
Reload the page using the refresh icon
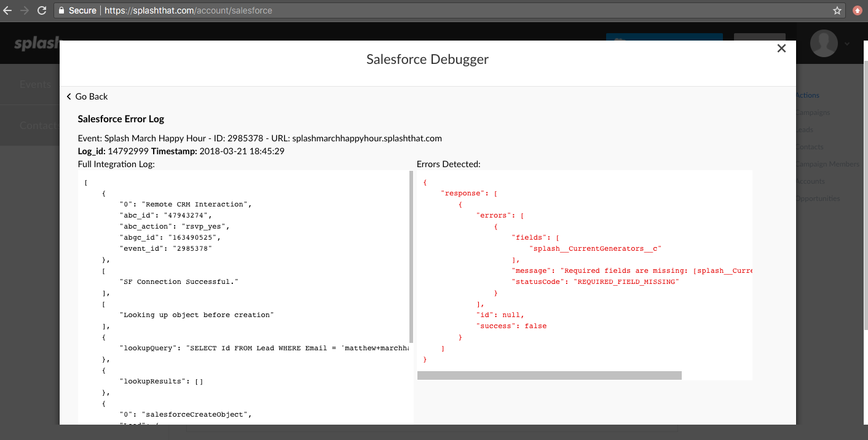tap(42, 10)
